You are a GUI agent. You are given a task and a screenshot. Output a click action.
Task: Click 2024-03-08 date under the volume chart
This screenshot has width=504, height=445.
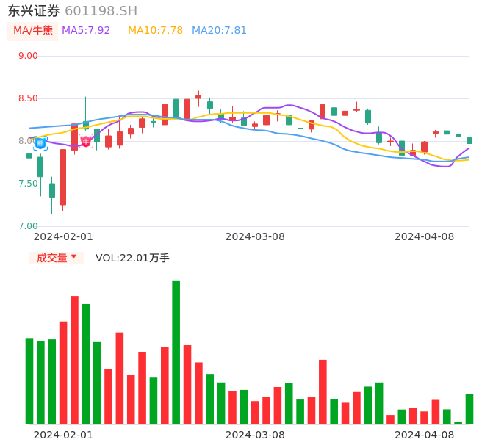click(x=255, y=435)
